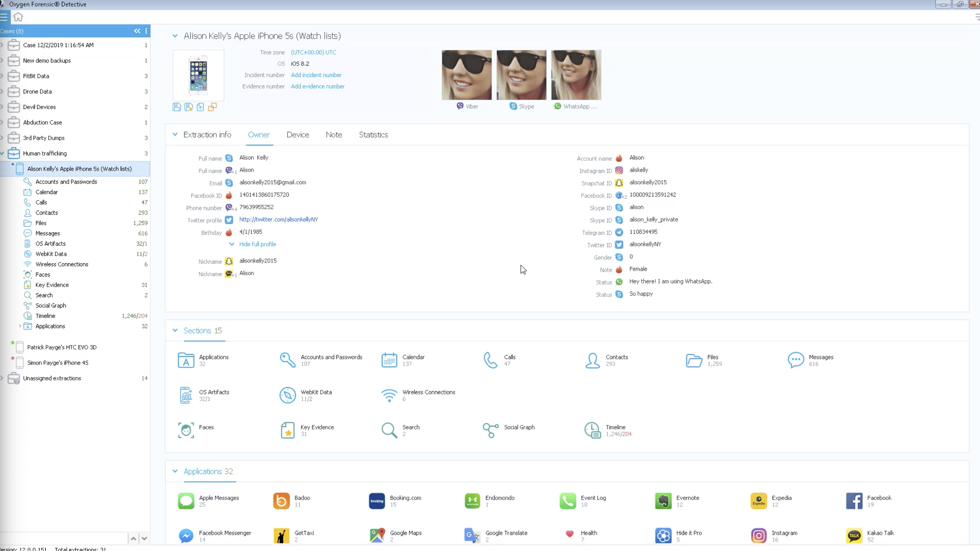Collapse the device header chevron
This screenshot has height=551, width=980.
tap(175, 36)
